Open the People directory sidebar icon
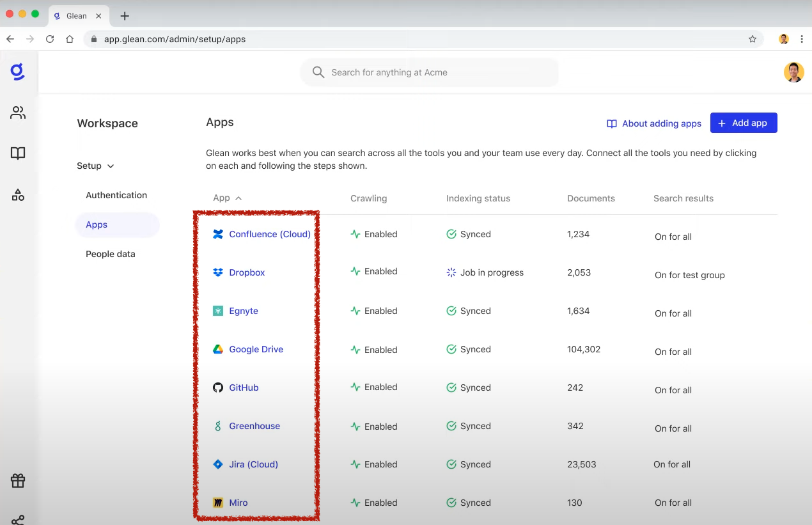 tap(18, 113)
